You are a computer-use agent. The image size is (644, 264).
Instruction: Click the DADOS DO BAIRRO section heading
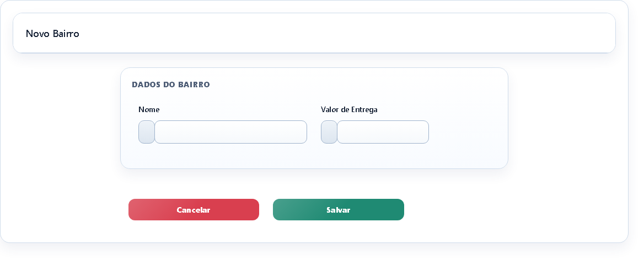click(171, 85)
